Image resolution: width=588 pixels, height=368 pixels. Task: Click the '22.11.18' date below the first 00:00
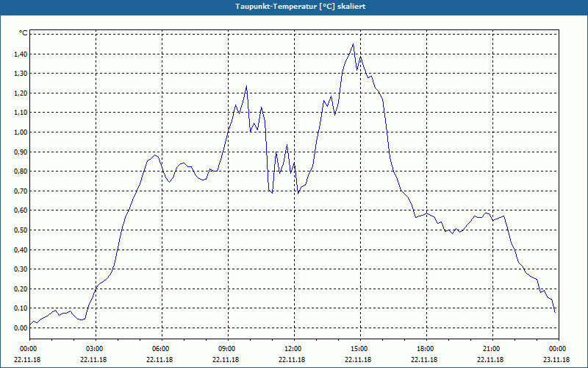point(27,360)
